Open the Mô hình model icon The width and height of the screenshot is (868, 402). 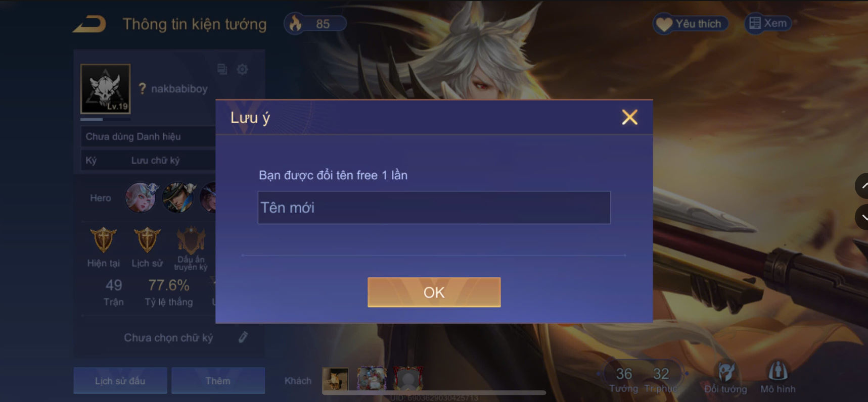778,371
